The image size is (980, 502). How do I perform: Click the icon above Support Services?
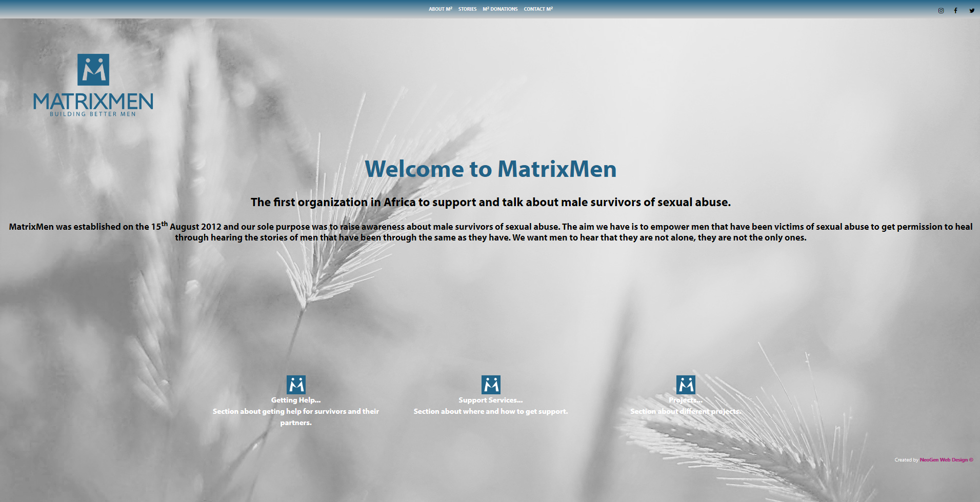(491, 385)
